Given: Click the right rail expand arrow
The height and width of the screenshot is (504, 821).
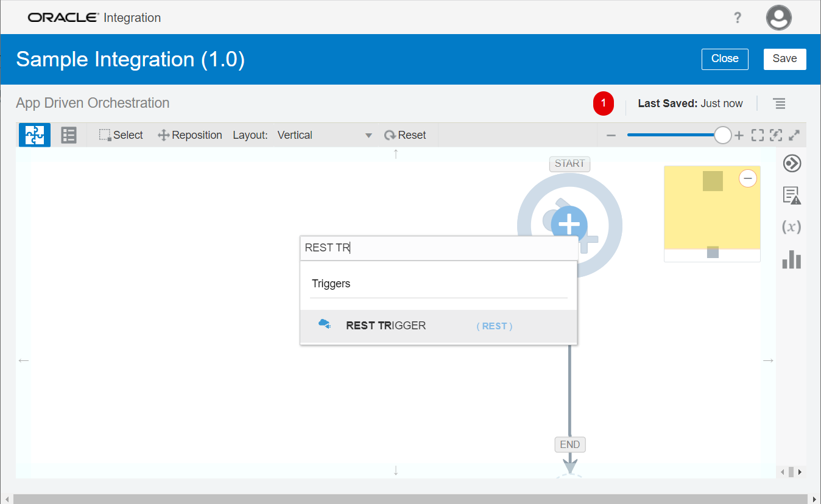Looking at the screenshot, I should click(x=800, y=472).
